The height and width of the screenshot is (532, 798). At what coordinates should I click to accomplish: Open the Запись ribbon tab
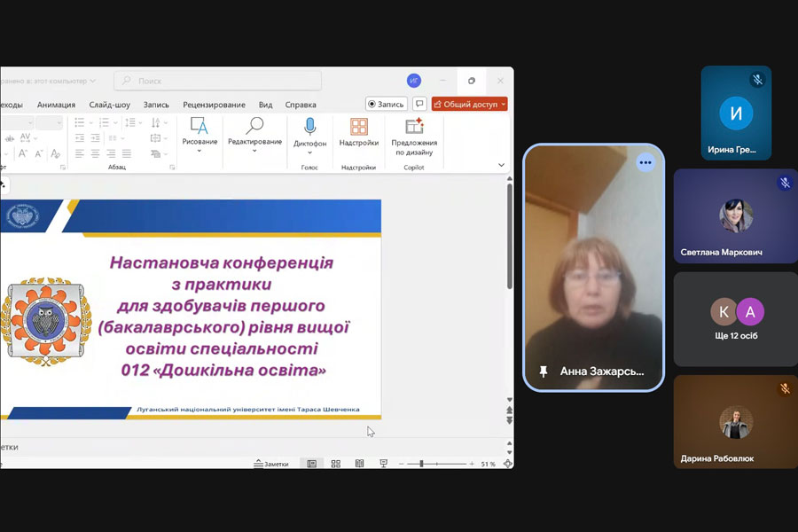point(156,105)
